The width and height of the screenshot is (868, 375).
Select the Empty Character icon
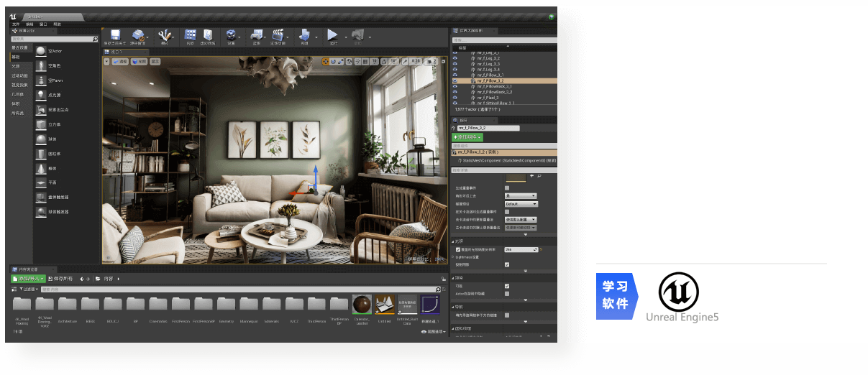(41, 65)
